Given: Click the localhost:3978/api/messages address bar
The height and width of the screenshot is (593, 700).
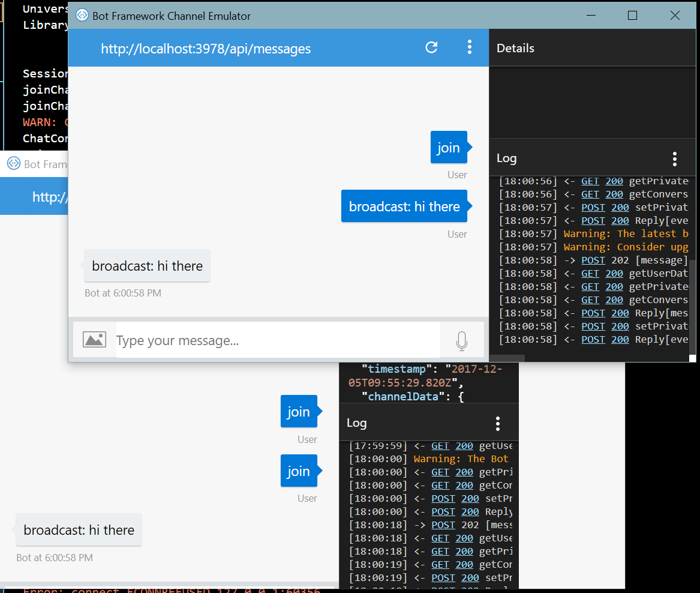Looking at the screenshot, I should [206, 49].
